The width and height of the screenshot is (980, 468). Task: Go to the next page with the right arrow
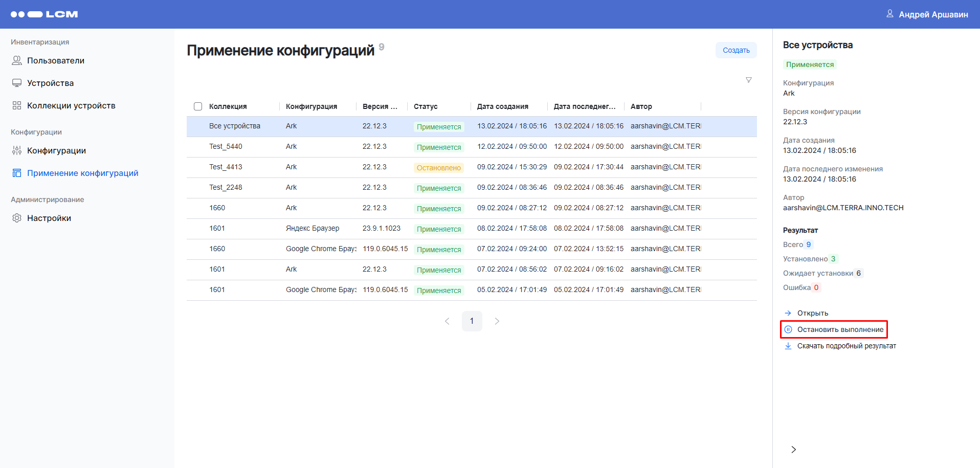tap(497, 321)
